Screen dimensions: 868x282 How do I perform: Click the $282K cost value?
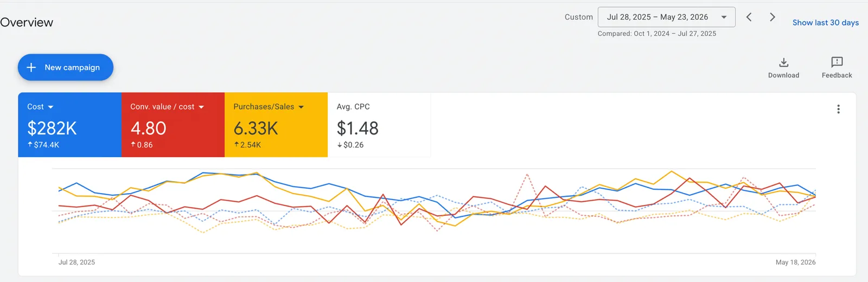(52, 129)
